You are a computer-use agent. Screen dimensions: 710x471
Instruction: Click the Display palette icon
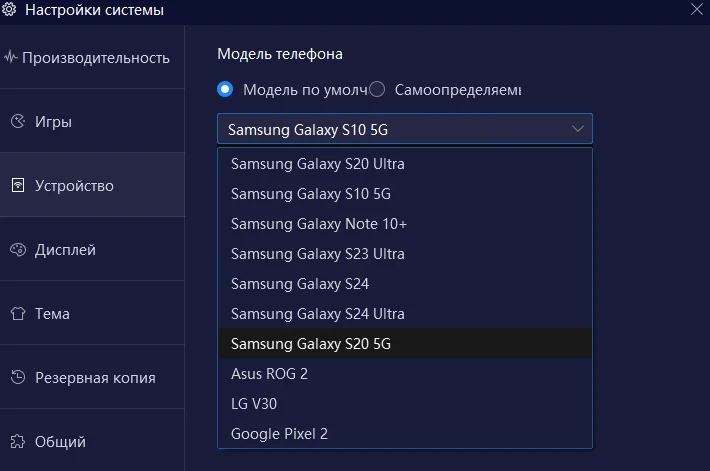(x=18, y=250)
